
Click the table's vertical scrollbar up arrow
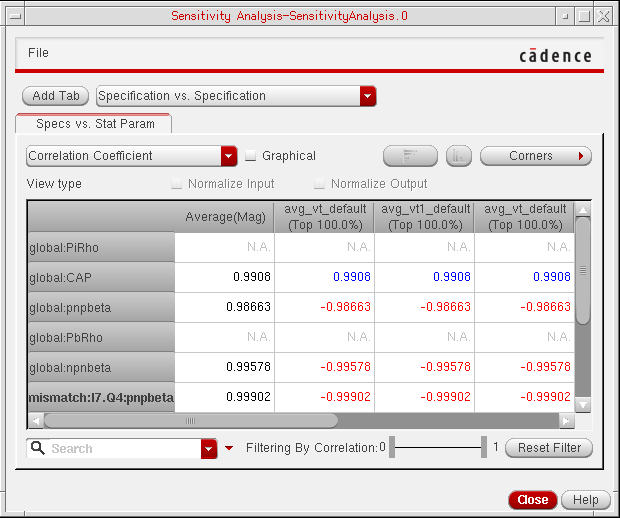[x=582, y=209]
